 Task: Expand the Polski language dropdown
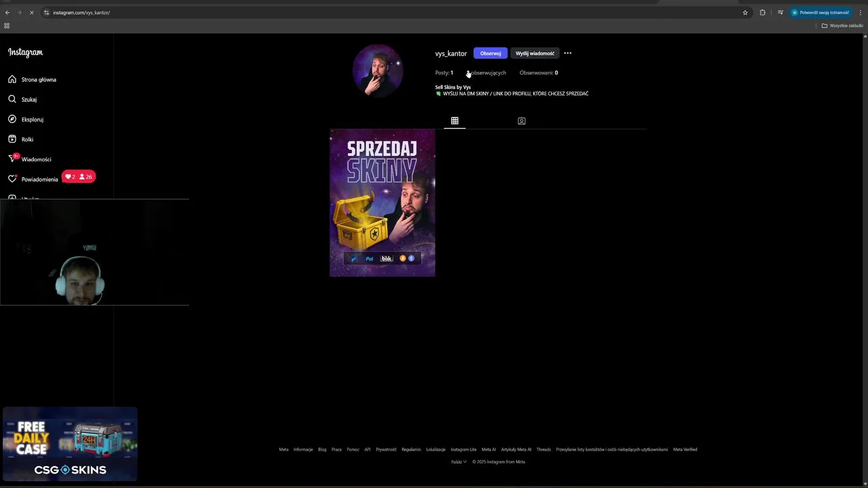[459, 462]
